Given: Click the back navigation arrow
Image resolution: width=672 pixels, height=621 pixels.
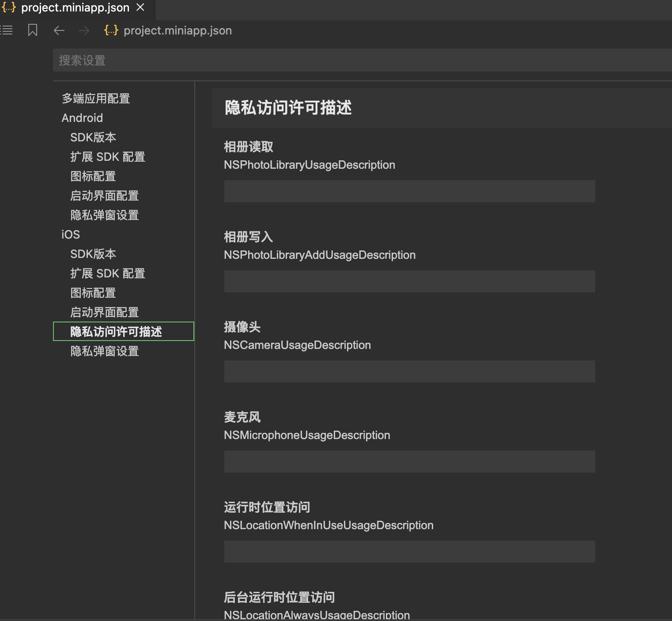Looking at the screenshot, I should [59, 30].
